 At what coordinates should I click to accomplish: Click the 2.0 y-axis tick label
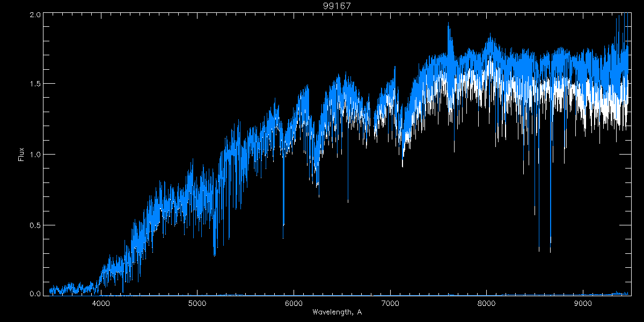[35, 15]
